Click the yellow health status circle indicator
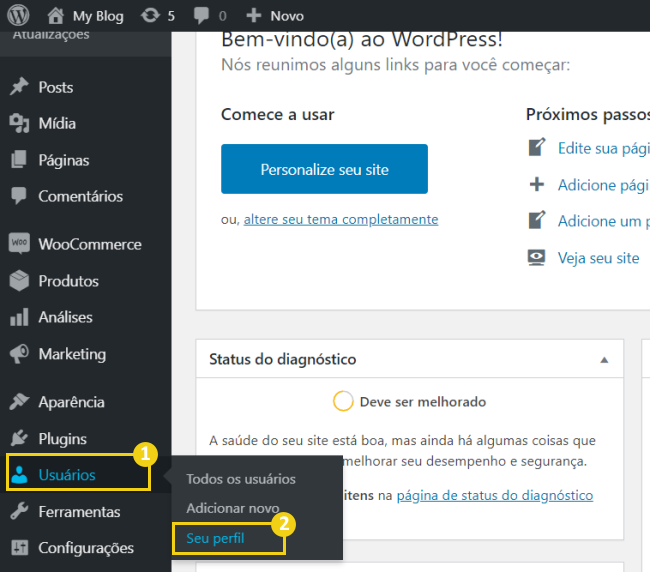The width and height of the screenshot is (650, 572). coord(343,401)
